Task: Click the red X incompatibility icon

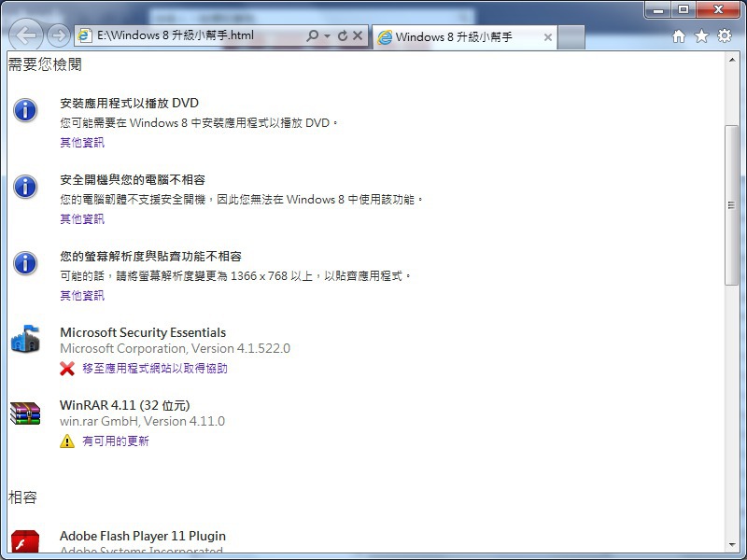Action: click(x=67, y=368)
